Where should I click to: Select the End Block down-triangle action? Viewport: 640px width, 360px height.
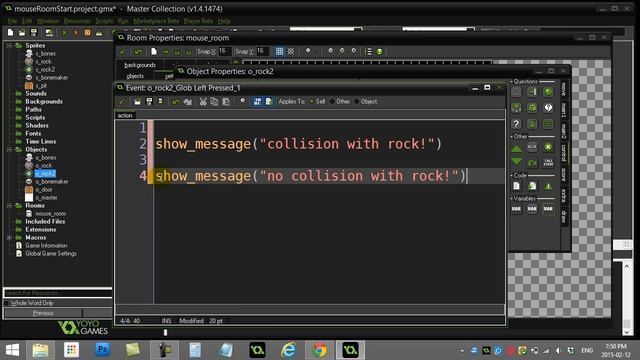(x=516, y=162)
